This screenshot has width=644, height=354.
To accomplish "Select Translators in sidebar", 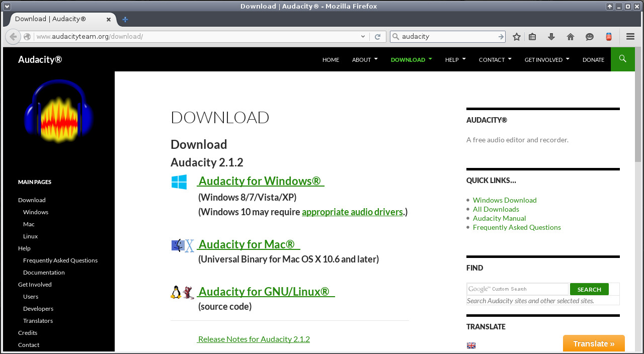I will click(x=38, y=321).
